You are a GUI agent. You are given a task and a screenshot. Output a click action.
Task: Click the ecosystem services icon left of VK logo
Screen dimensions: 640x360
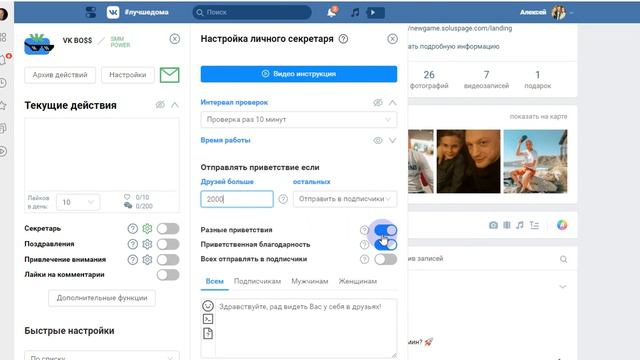pyautogui.click(x=91, y=12)
